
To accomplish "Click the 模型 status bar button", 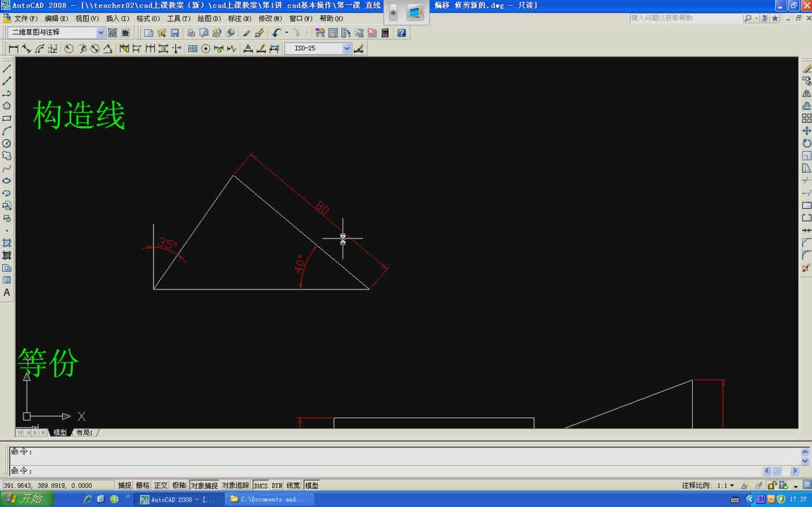I will [311, 485].
